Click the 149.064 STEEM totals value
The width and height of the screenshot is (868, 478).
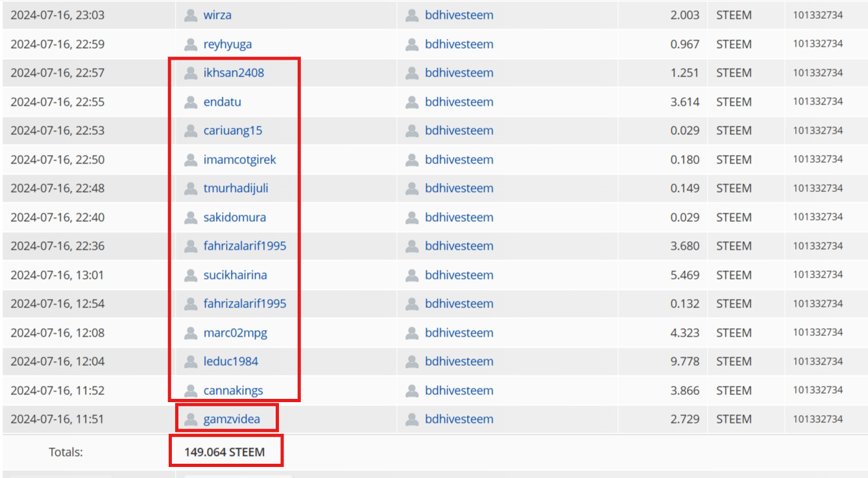224,452
